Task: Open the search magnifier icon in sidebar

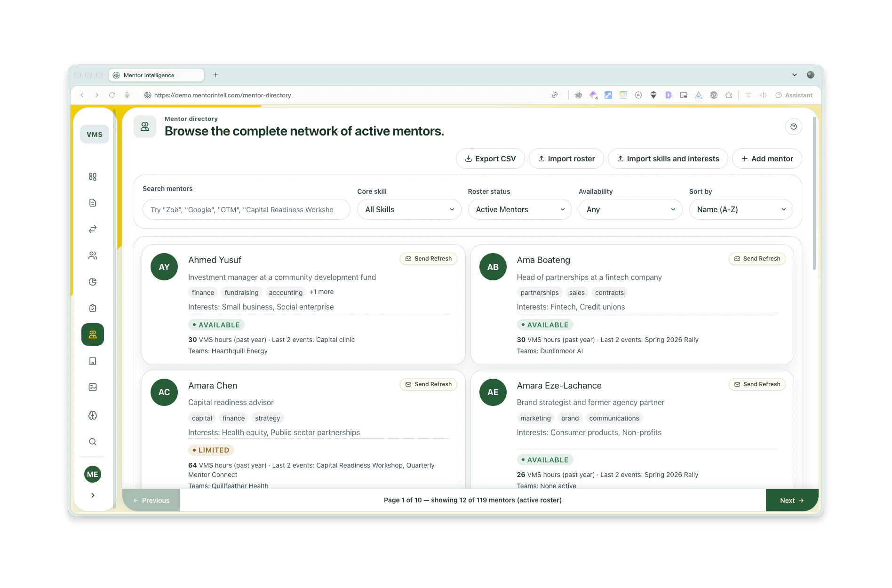Action: 93,442
